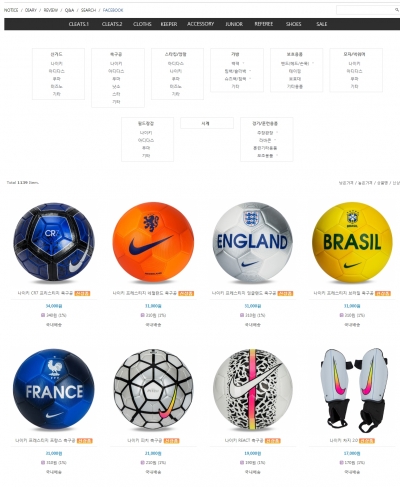
Task: Open the BRASIL yellow soccer ball
Action: click(352, 242)
